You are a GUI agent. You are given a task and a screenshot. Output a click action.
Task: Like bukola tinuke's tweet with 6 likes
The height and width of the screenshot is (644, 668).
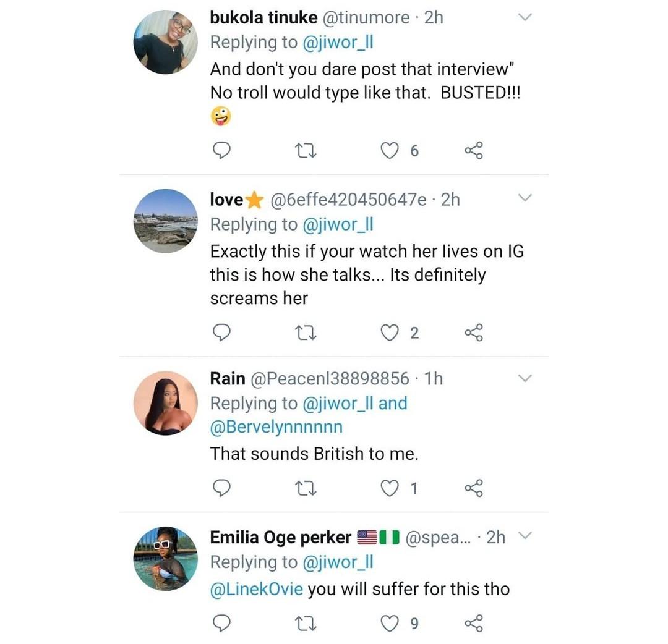pyautogui.click(x=390, y=150)
